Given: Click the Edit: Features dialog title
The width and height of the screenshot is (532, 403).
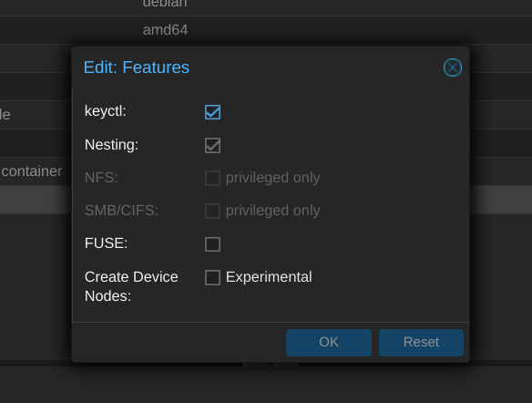Looking at the screenshot, I should 137,67.
